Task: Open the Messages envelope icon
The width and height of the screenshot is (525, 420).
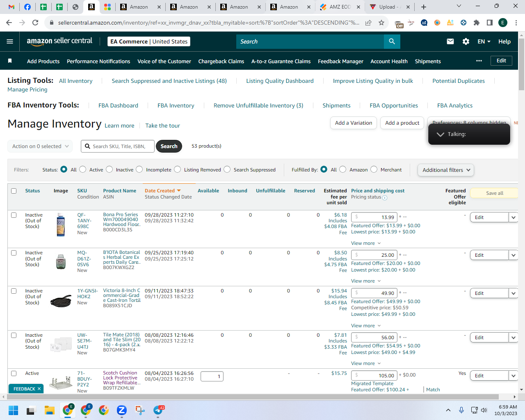Action: click(x=450, y=41)
